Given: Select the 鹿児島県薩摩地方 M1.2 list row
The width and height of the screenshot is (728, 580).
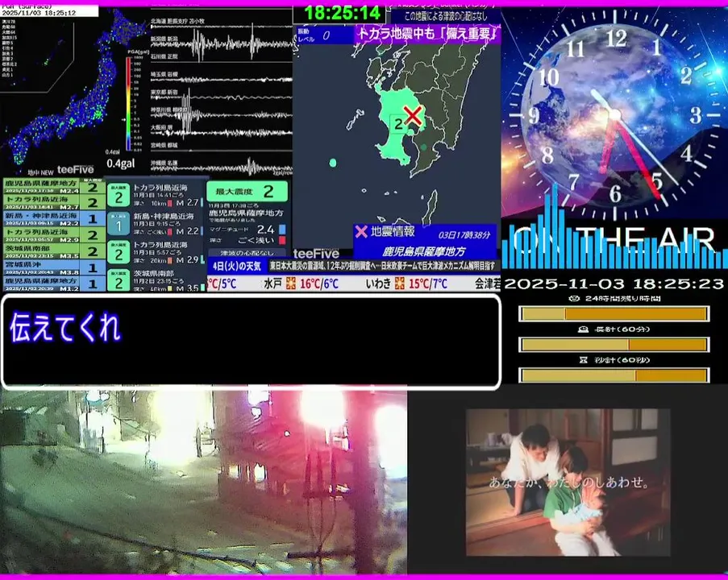Looking at the screenshot, I should click(54, 283).
